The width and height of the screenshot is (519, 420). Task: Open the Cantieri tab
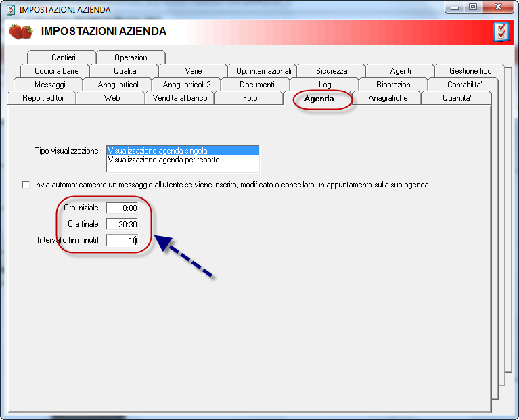62,57
